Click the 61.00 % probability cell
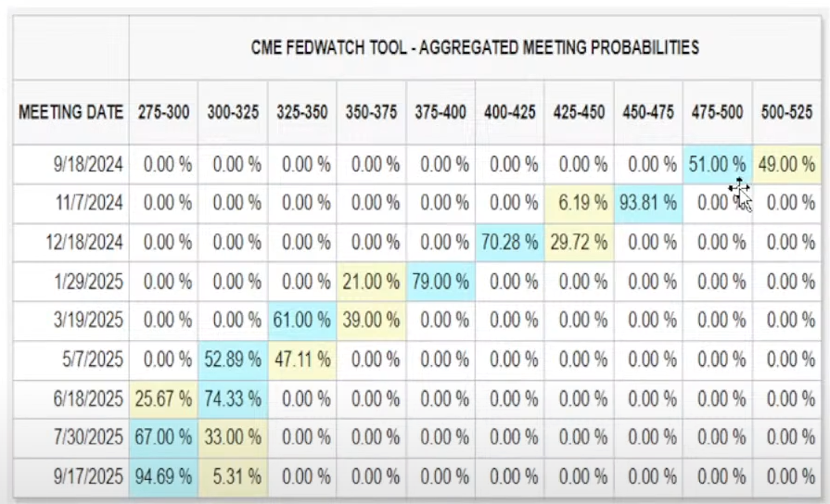The width and height of the screenshot is (830, 504). (302, 321)
